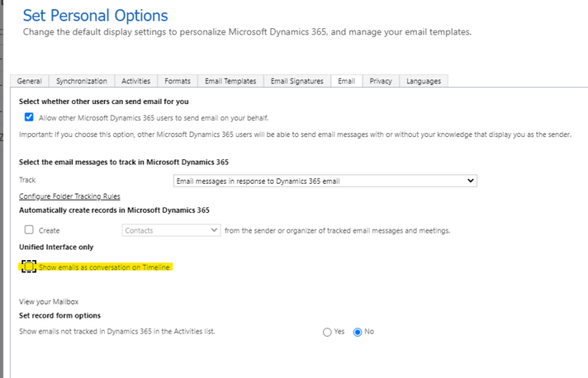Image resolution: width=588 pixels, height=378 pixels.
Task: Click the Track field label
Action: [28, 180]
